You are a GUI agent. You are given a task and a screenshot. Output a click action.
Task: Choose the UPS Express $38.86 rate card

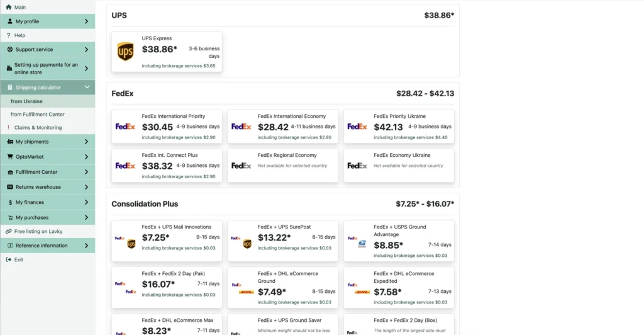click(167, 52)
